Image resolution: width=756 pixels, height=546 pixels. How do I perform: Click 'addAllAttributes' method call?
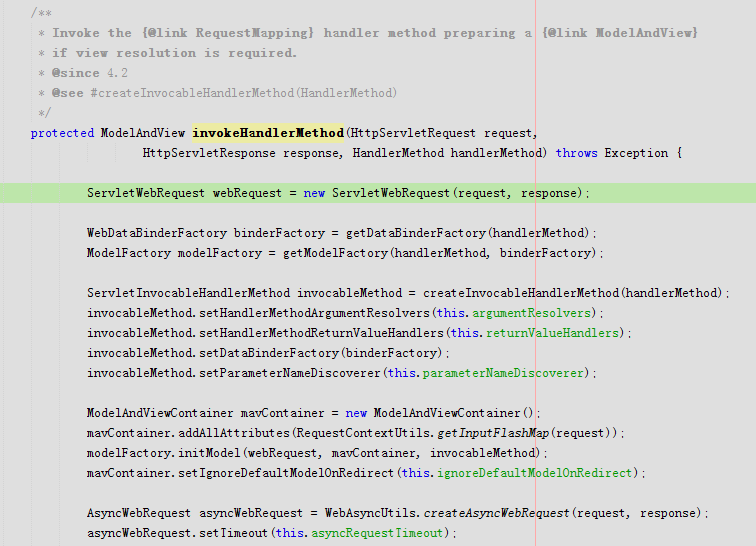click(x=234, y=433)
